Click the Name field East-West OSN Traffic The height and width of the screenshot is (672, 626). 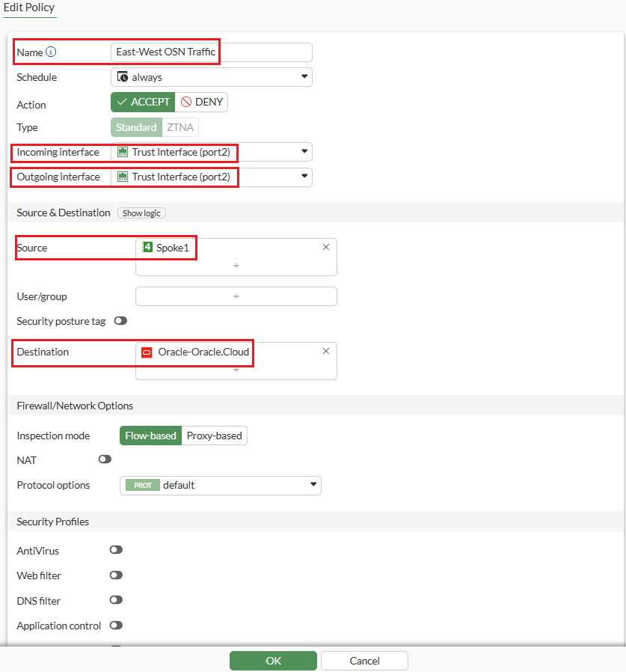click(x=211, y=52)
